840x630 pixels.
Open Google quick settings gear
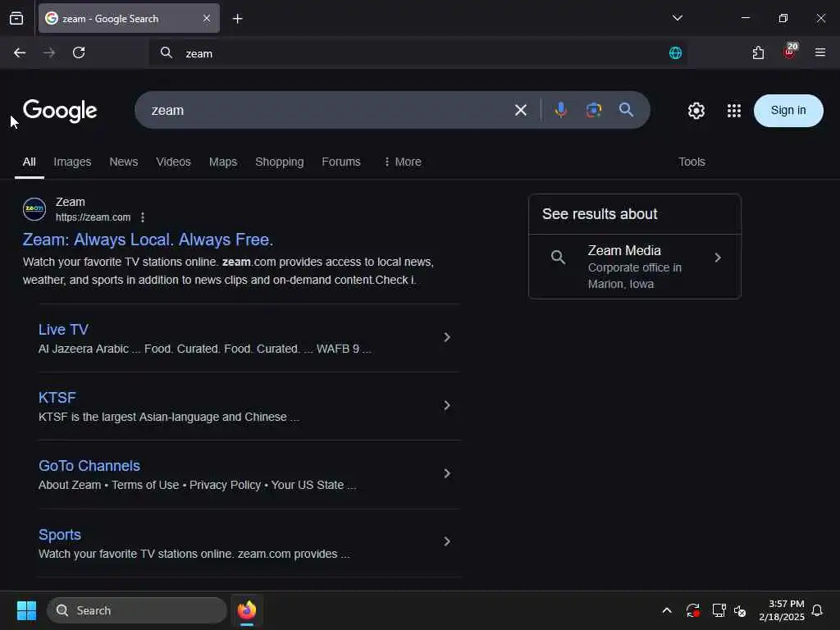[696, 111]
